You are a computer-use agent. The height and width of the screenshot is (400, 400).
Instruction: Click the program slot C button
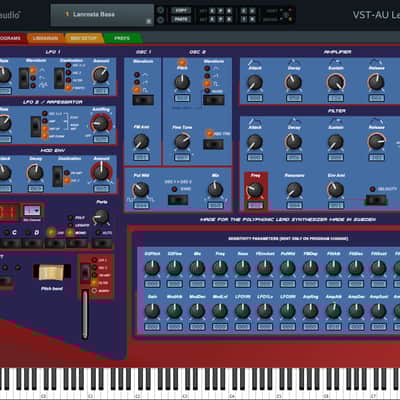coord(10,244)
